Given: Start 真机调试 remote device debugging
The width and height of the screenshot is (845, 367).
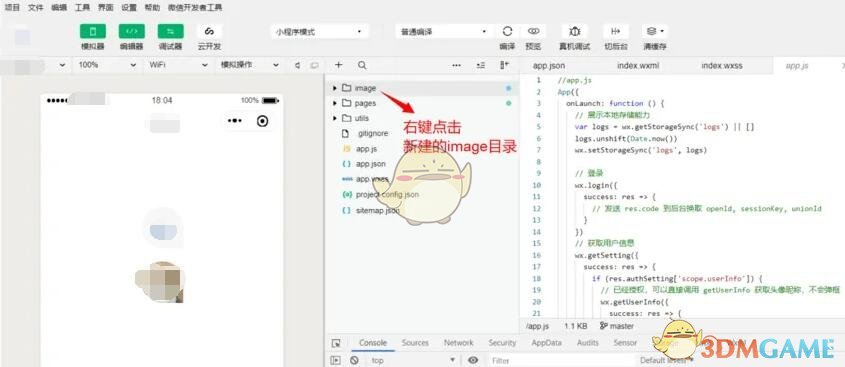Looking at the screenshot, I should pyautogui.click(x=574, y=31).
